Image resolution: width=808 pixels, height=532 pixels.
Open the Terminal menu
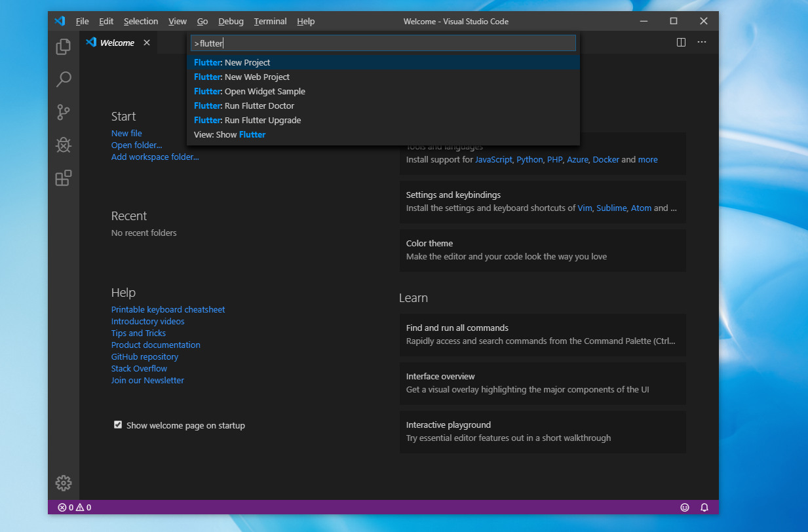[x=271, y=21]
